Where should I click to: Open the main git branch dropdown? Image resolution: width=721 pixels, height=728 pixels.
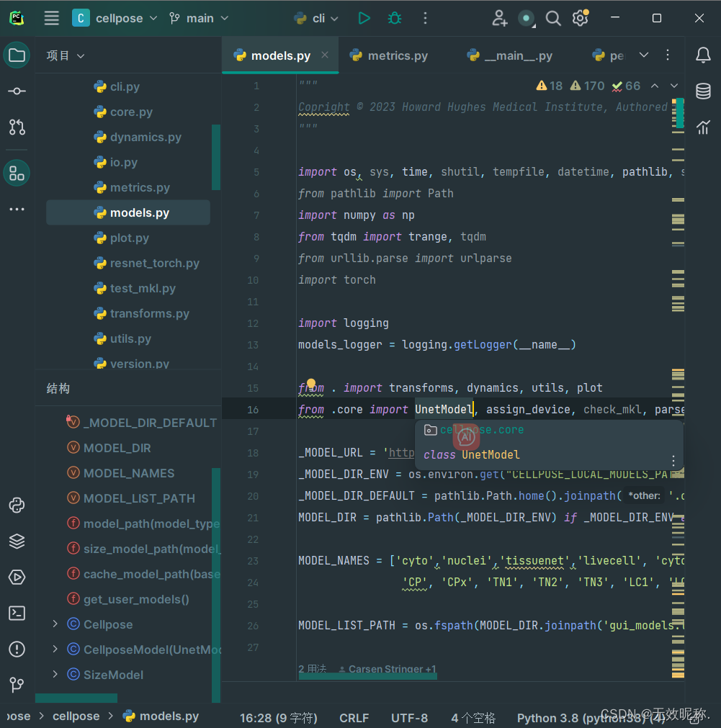(x=199, y=18)
